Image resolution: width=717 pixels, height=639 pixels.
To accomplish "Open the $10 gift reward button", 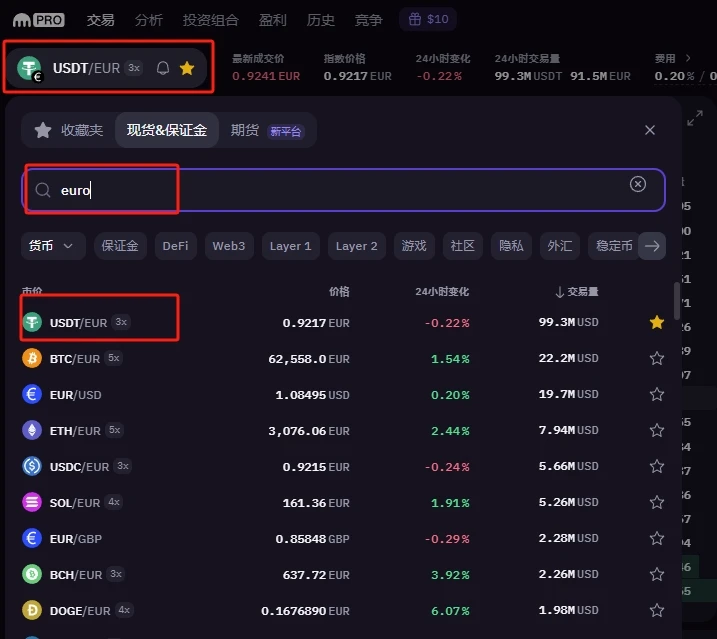I will click(x=428, y=19).
